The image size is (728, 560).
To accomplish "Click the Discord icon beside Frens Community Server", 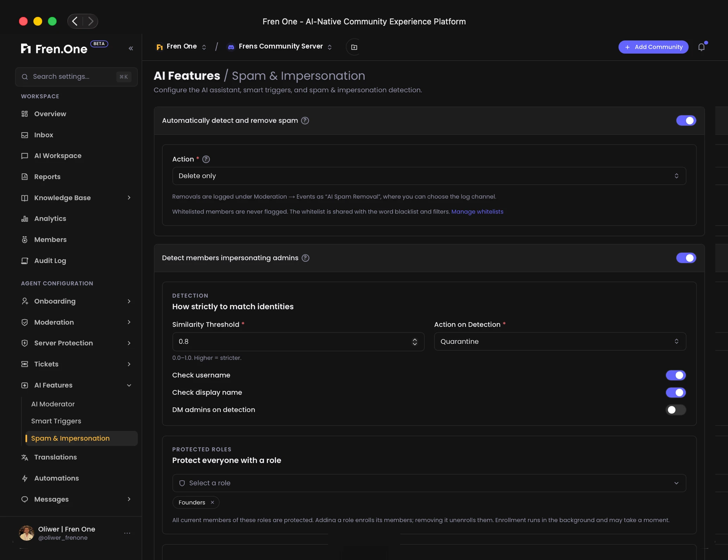I will pos(231,47).
